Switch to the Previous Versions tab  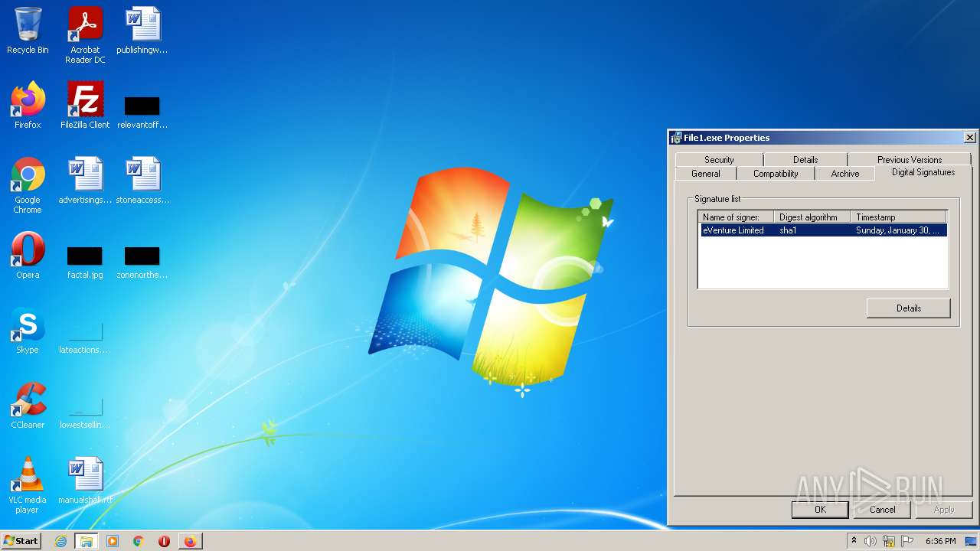point(910,159)
